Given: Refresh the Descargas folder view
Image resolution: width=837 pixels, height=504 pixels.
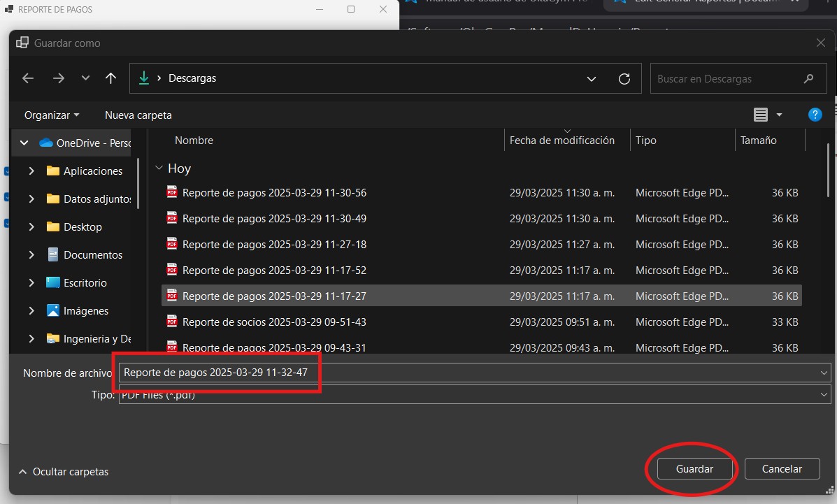Looking at the screenshot, I should (624, 78).
